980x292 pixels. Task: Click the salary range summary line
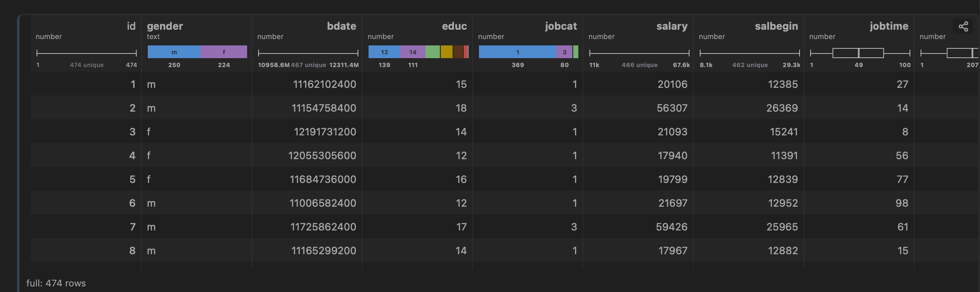click(x=639, y=53)
